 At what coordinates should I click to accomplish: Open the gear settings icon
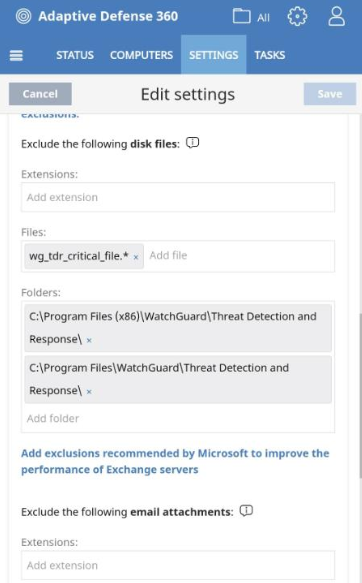coord(297,17)
